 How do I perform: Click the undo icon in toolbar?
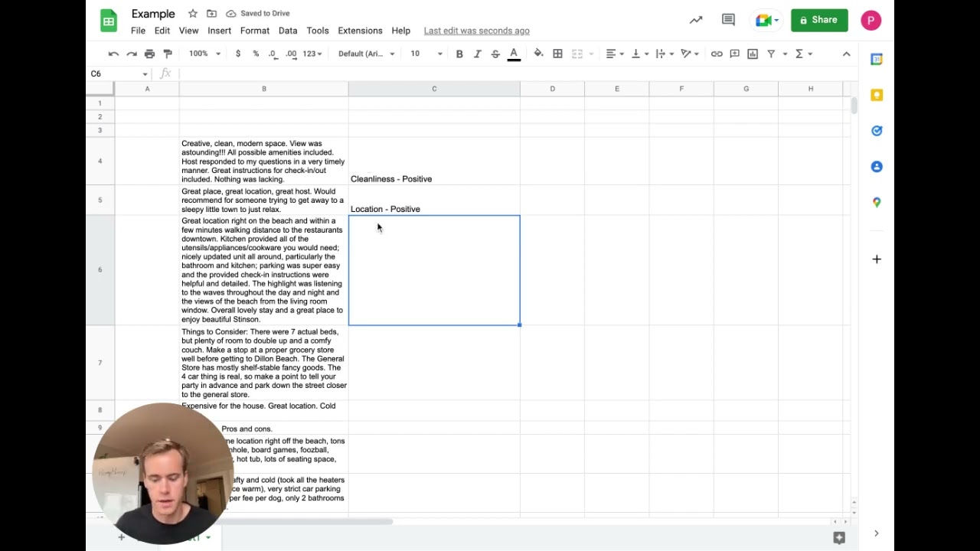113,54
